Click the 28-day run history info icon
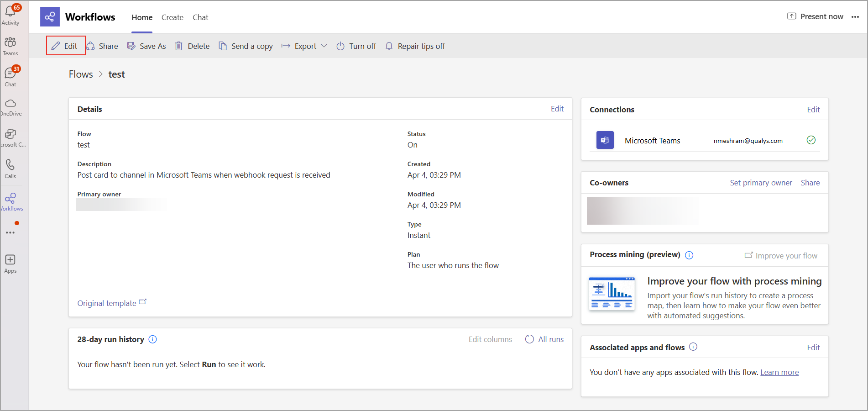This screenshot has height=411, width=868. click(x=153, y=339)
